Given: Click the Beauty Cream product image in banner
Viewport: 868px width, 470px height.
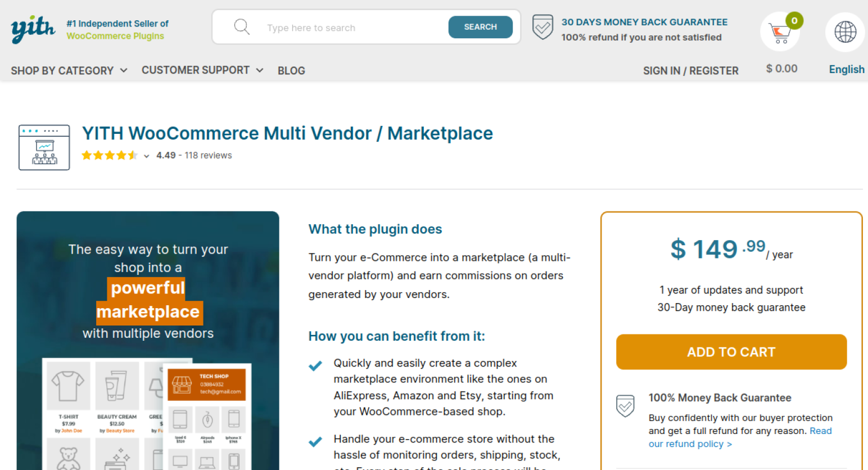Looking at the screenshot, I should tap(117, 386).
